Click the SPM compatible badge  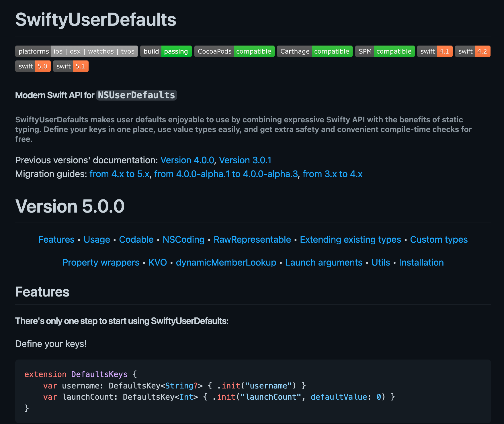pos(385,51)
